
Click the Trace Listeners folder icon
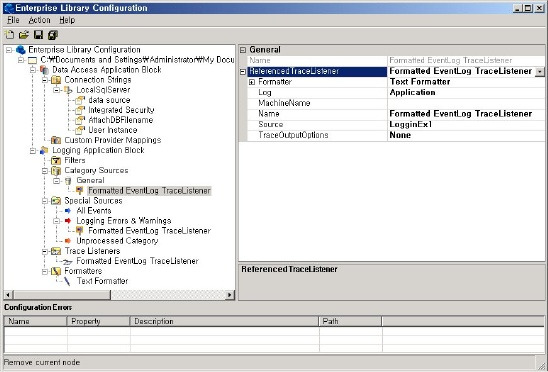[x=56, y=251]
